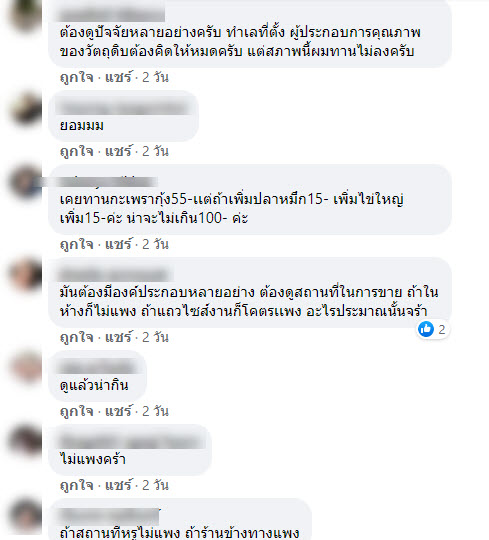
Task: Share the comment saying ยอมมม
Action: (118, 151)
